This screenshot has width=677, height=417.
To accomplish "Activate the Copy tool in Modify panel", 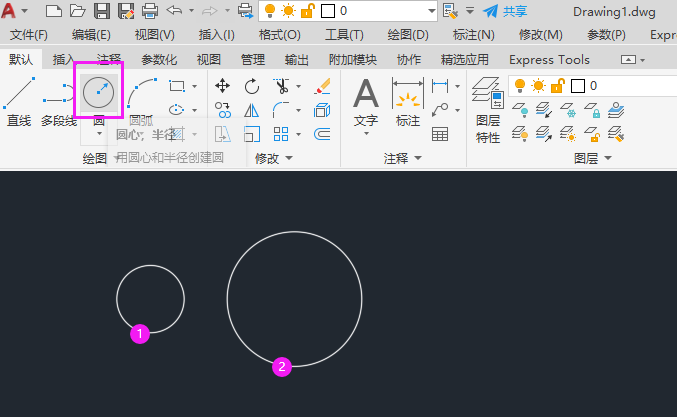I will 222,110.
